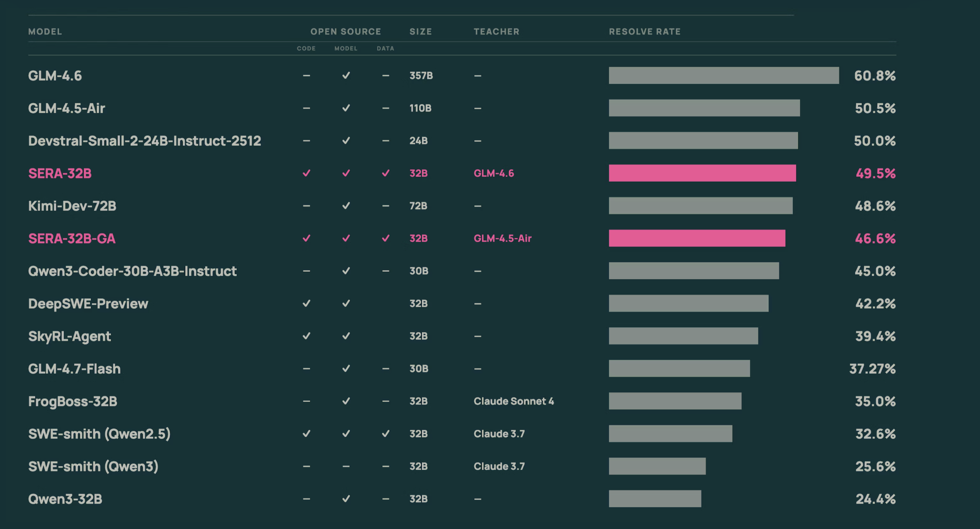Click SERA-32B code checkmark icon

(x=306, y=173)
